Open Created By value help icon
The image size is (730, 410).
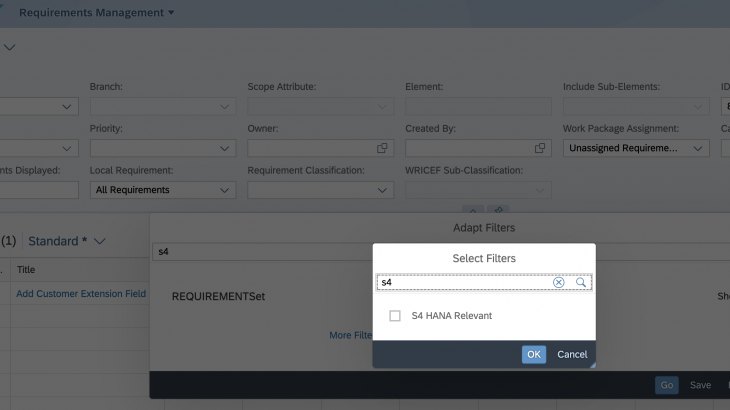point(540,148)
